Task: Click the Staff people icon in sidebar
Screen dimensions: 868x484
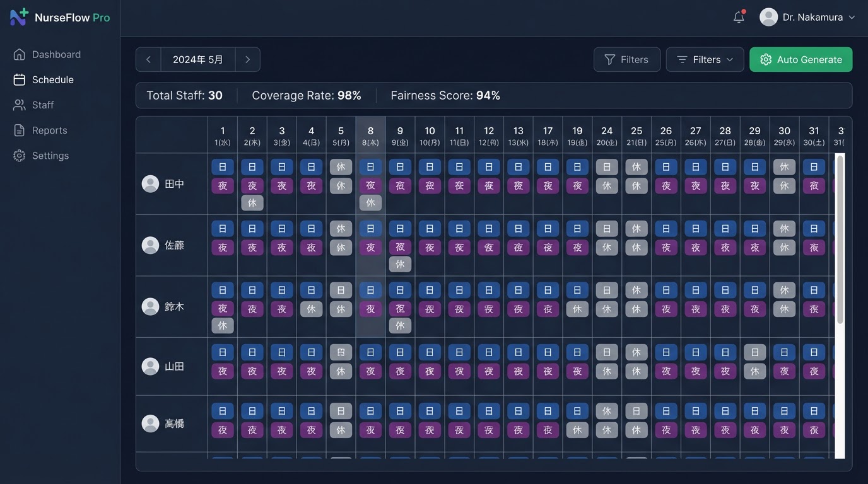Action: (20, 105)
